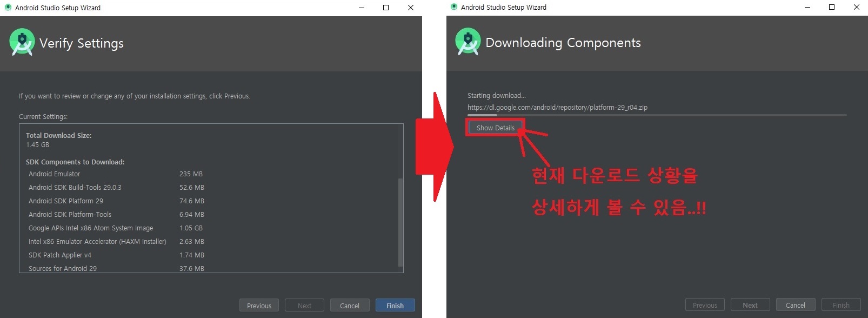Click Cancel in the Verify Settings window

coord(350,306)
